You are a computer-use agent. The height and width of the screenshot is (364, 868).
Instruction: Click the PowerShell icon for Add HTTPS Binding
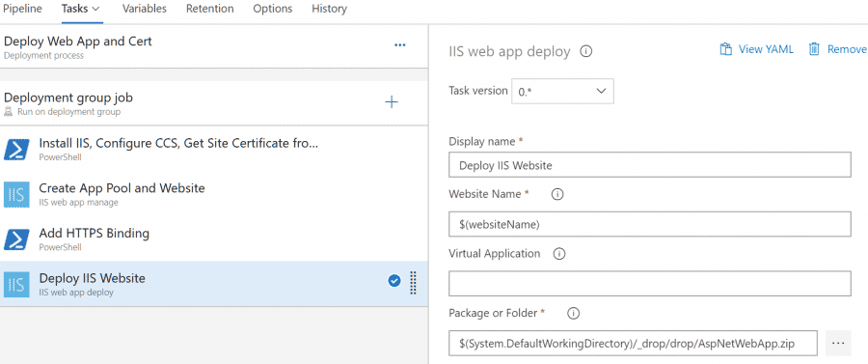click(x=16, y=239)
